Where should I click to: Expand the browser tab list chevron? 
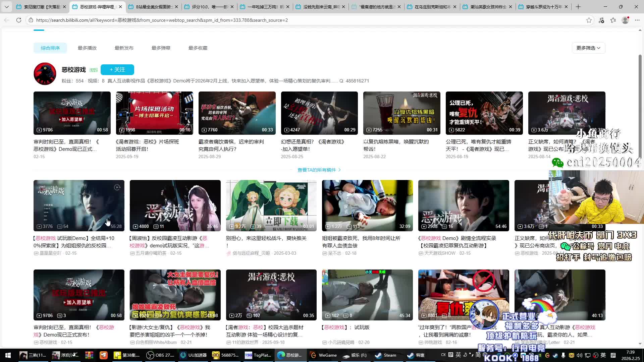click(x=7, y=7)
